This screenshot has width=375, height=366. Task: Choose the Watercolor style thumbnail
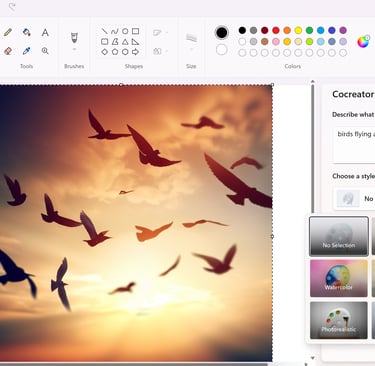(x=339, y=278)
